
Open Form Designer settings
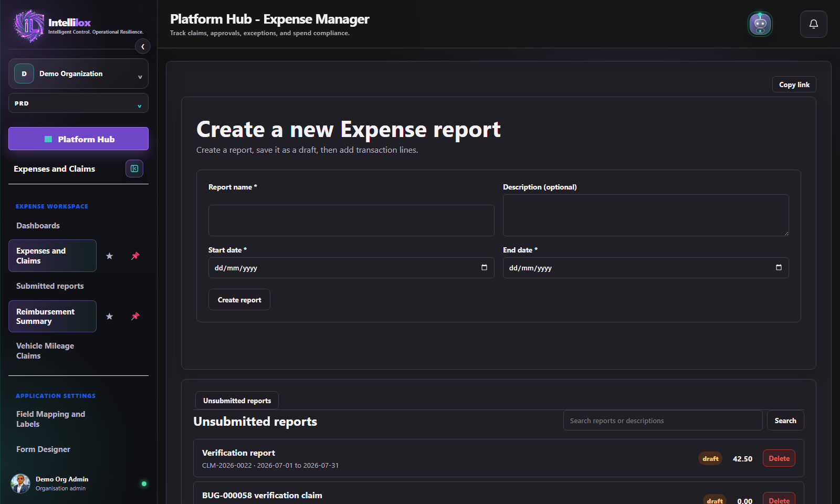click(x=43, y=449)
